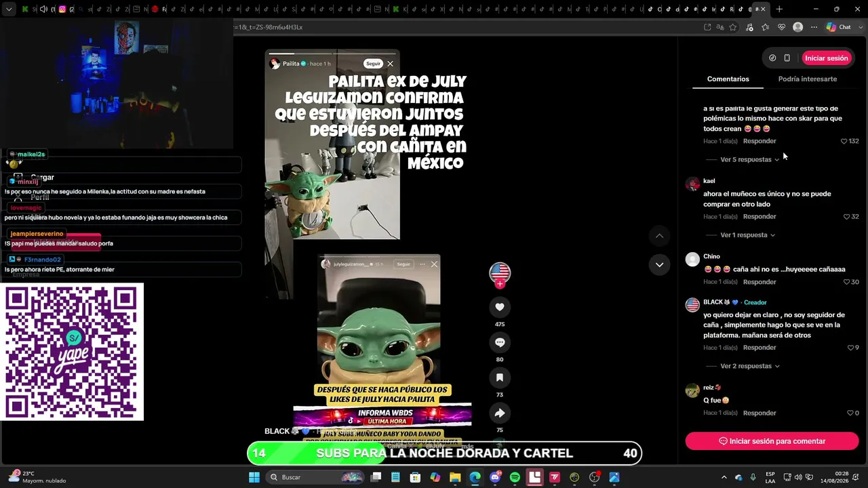Screen dimensions: 868x488
Task: Open browser media control icon
Action: 749,27
